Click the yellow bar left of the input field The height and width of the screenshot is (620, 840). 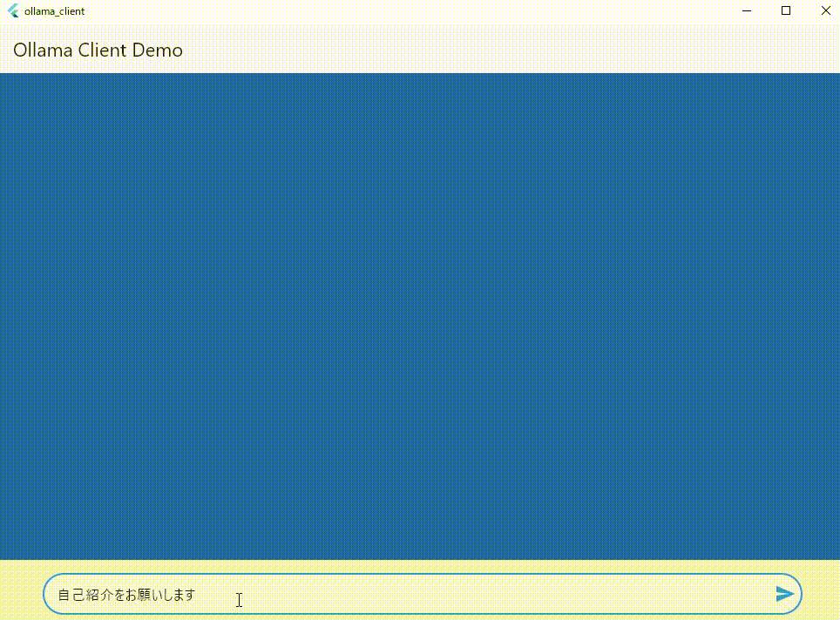click(21, 592)
